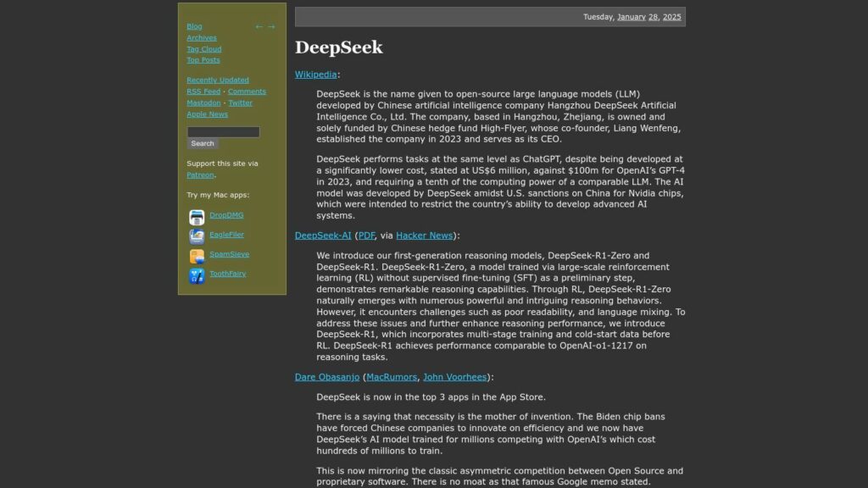868x488 pixels.
Task: Open the Archives page
Action: pyautogui.click(x=202, y=37)
